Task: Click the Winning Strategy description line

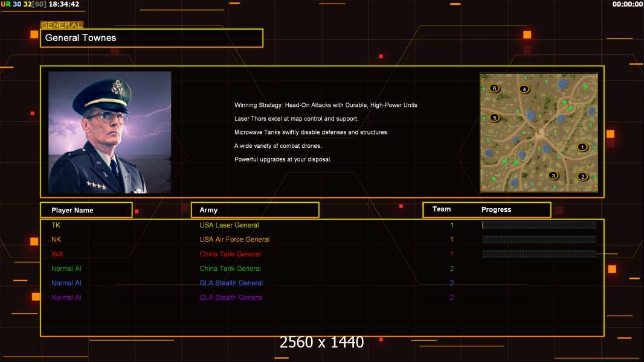Action: click(326, 105)
